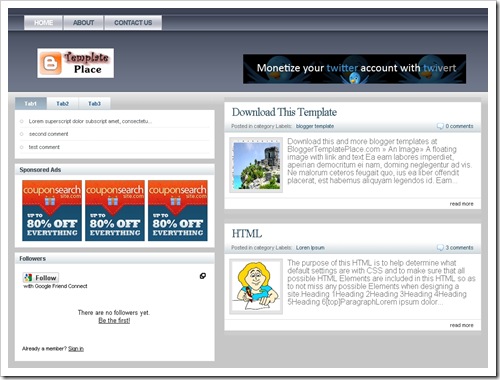Click the '0 comments' link
This screenshot has height=380, width=500.
click(459, 126)
